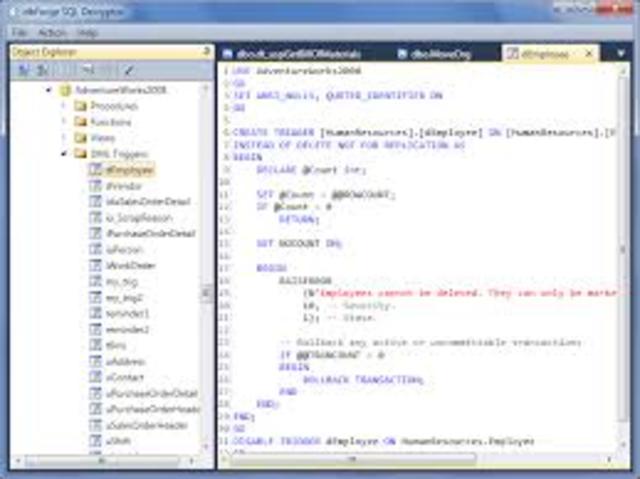Click the code editor scroll-down arrow
This screenshot has width=640, height=479.
(623, 444)
